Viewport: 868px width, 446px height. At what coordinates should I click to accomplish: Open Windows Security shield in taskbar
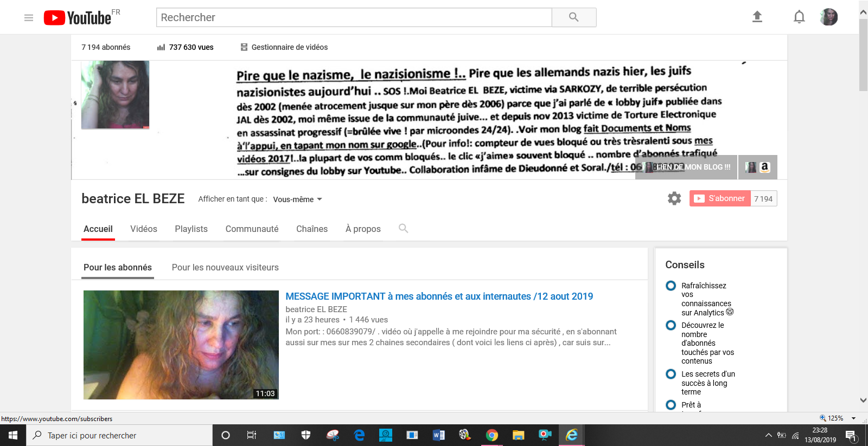306,435
